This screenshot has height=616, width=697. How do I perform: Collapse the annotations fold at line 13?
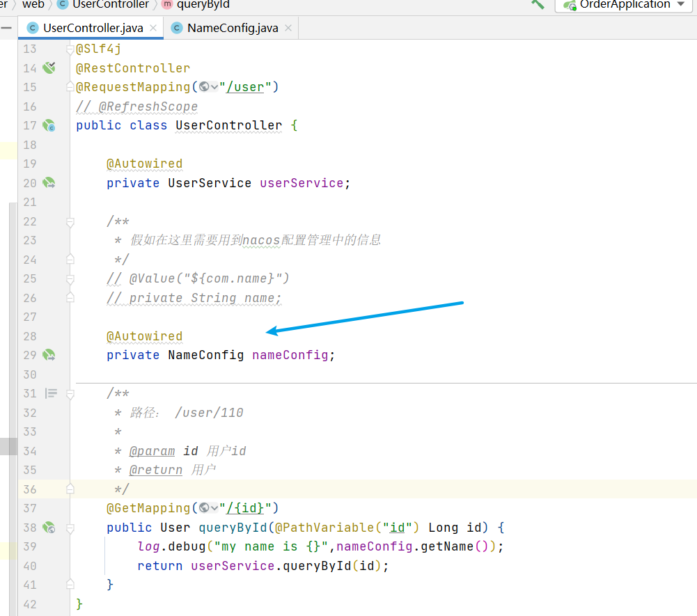(70, 49)
